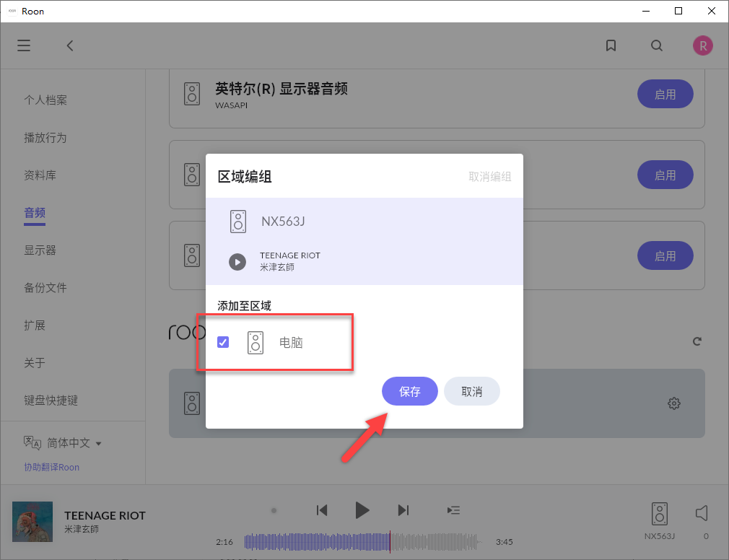Click the TEENAGE RIOT track title in footer
The height and width of the screenshot is (560, 729).
[105, 515]
